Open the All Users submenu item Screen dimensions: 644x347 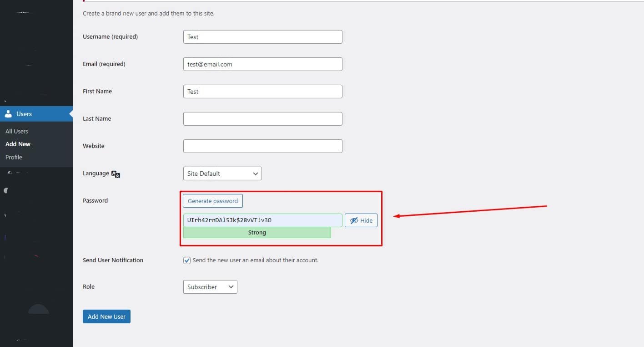17,131
